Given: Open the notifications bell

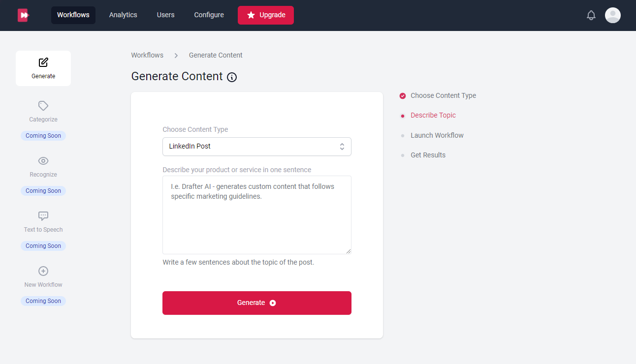Looking at the screenshot, I should point(591,15).
